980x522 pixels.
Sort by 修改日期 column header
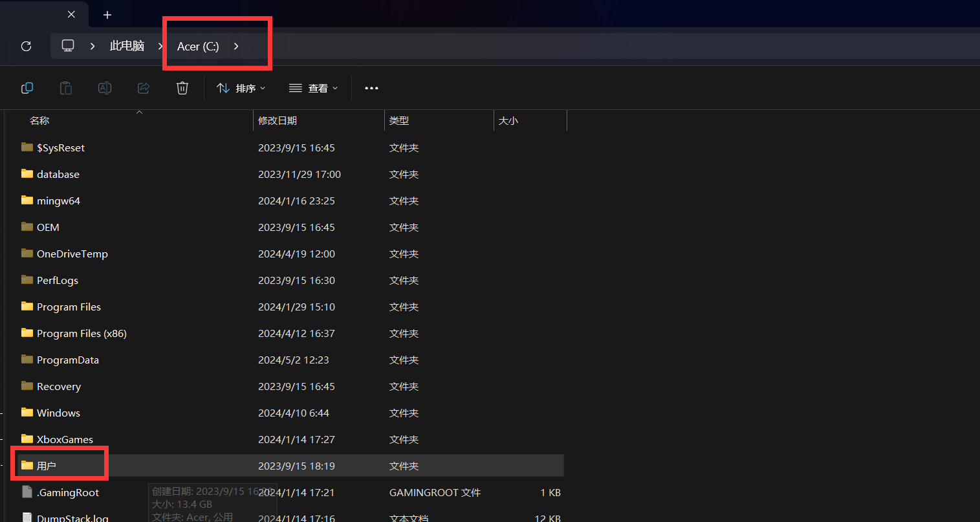[x=278, y=120]
